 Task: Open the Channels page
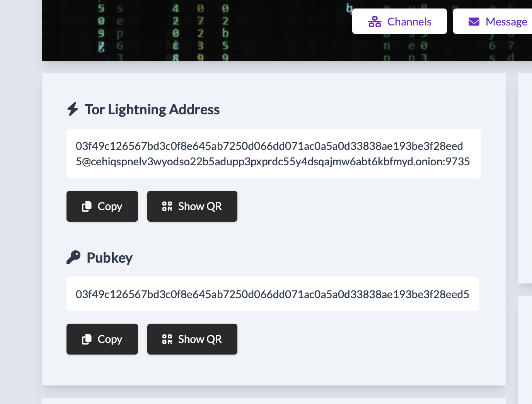coord(399,22)
